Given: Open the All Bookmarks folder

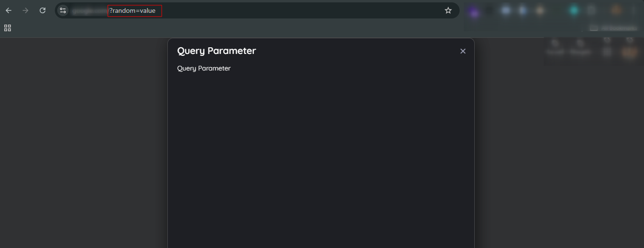Looking at the screenshot, I should click(x=613, y=28).
